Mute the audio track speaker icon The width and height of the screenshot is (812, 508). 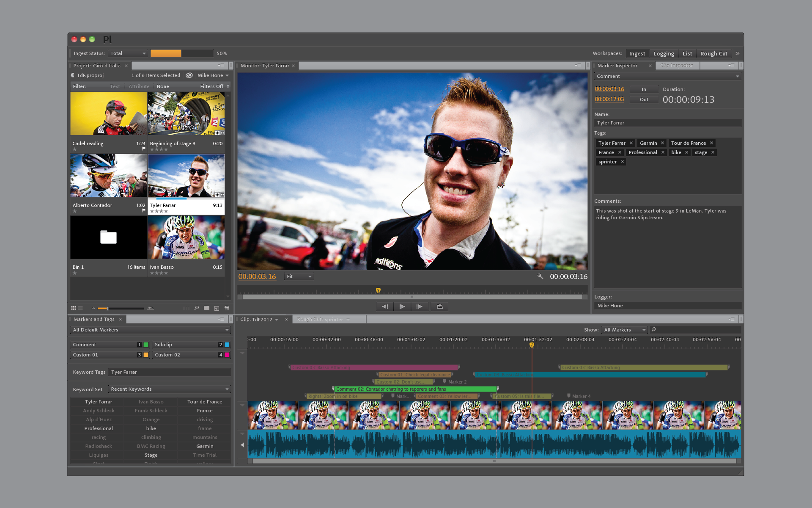[x=242, y=445]
